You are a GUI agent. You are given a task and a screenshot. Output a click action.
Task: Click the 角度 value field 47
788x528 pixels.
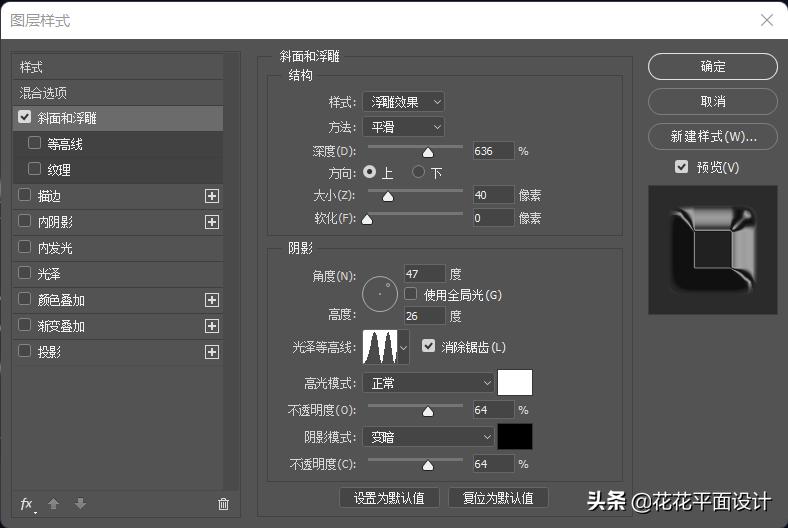coord(425,274)
